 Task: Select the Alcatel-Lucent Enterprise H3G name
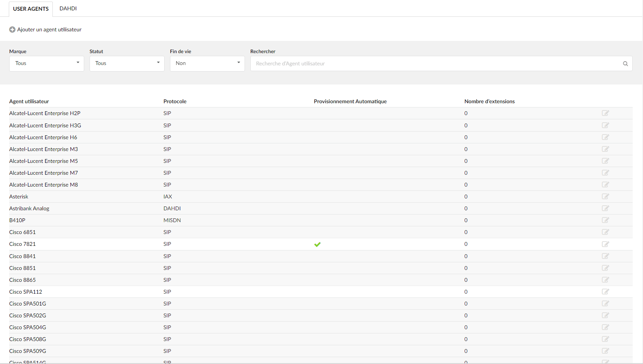[x=45, y=125]
